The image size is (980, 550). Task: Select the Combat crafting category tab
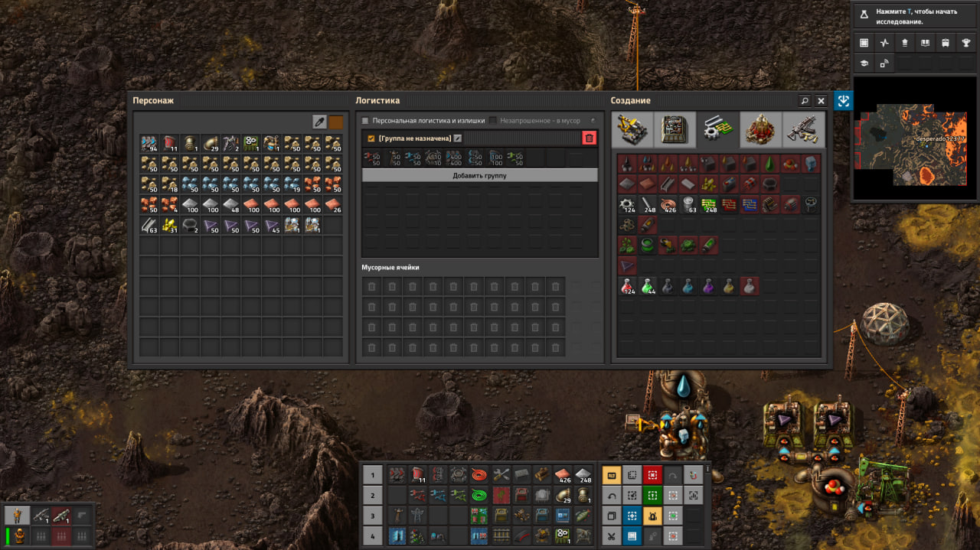[804, 129]
